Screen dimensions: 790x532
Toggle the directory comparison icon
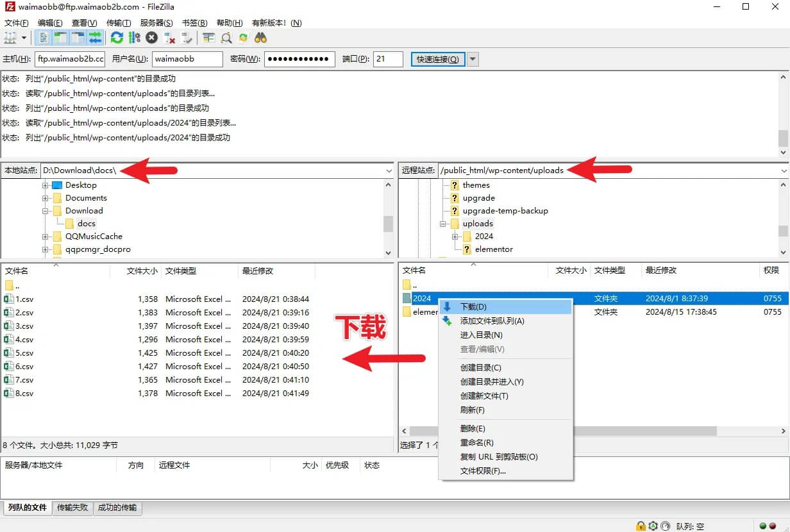226,38
